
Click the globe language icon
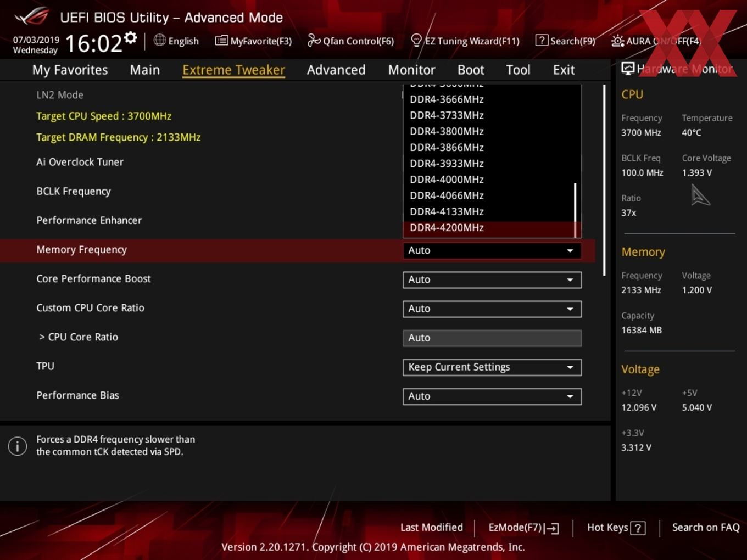pos(159,40)
